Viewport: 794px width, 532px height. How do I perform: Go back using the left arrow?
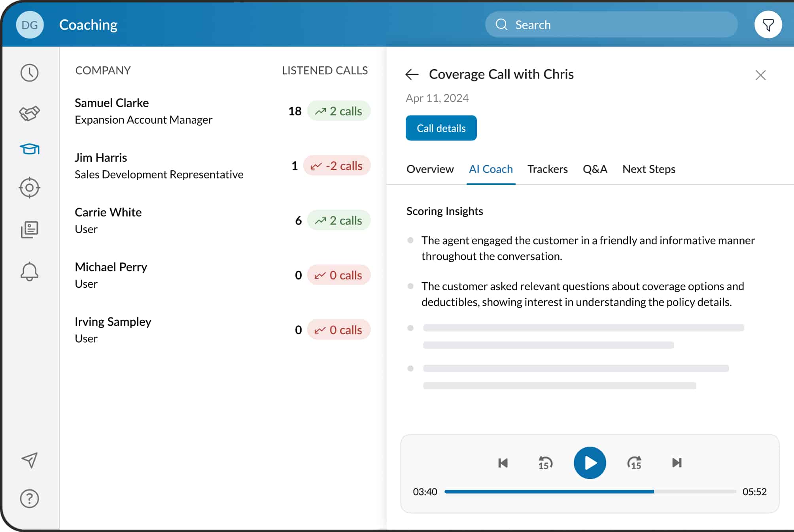tap(412, 74)
